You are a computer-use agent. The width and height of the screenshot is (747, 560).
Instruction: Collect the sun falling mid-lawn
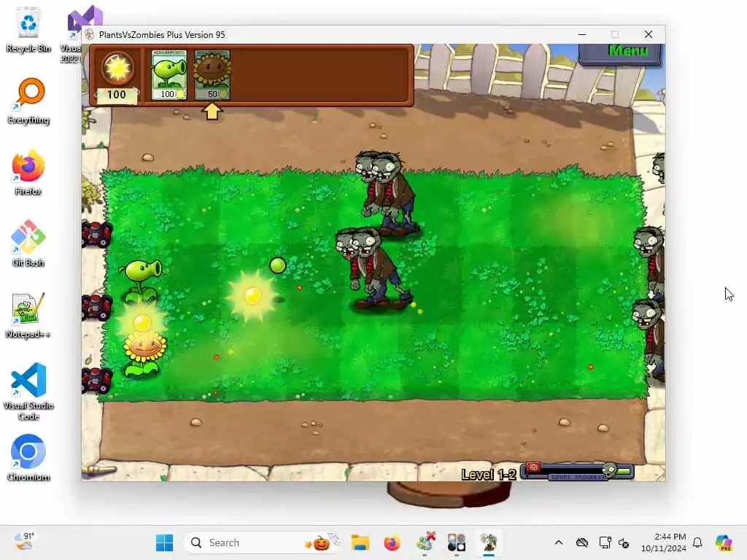[x=252, y=296]
